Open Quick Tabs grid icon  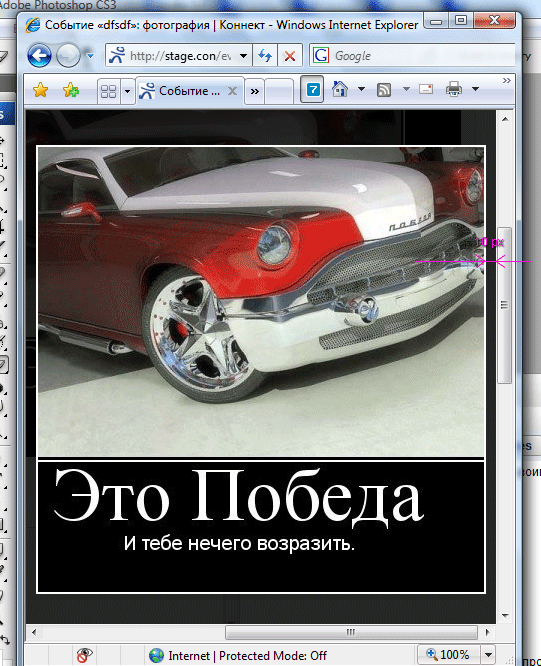[109, 91]
